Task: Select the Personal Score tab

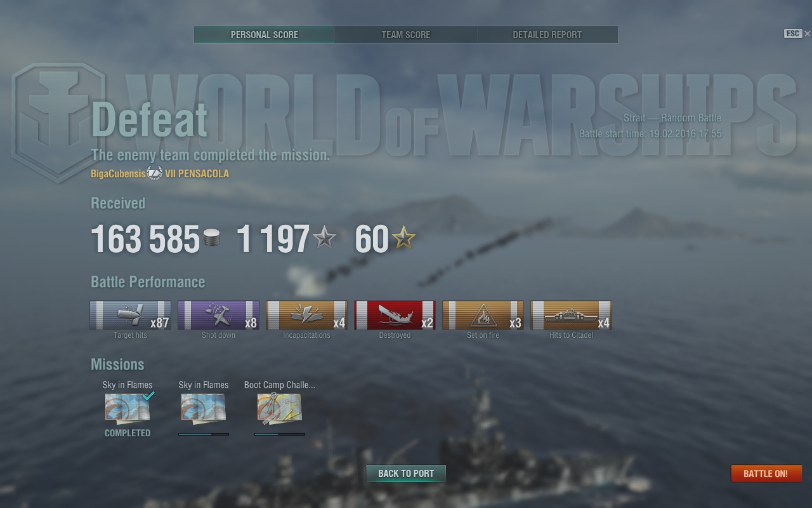Action: [265, 34]
